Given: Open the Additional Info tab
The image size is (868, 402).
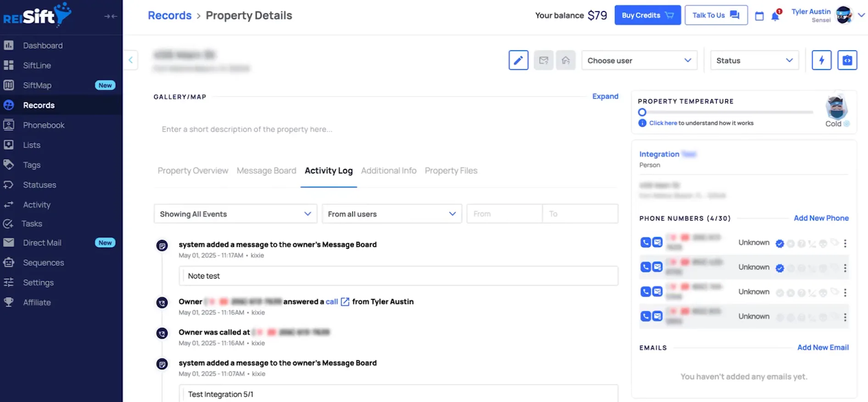Looking at the screenshot, I should pos(389,171).
